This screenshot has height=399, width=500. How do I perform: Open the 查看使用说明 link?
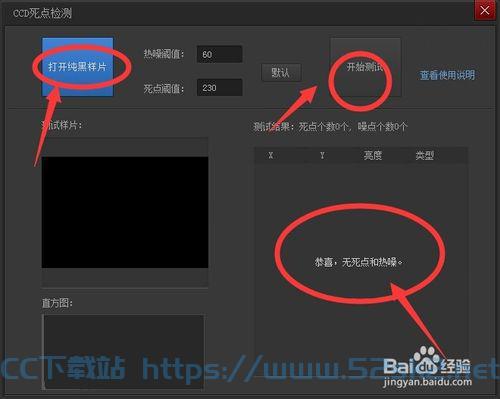(x=447, y=75)
